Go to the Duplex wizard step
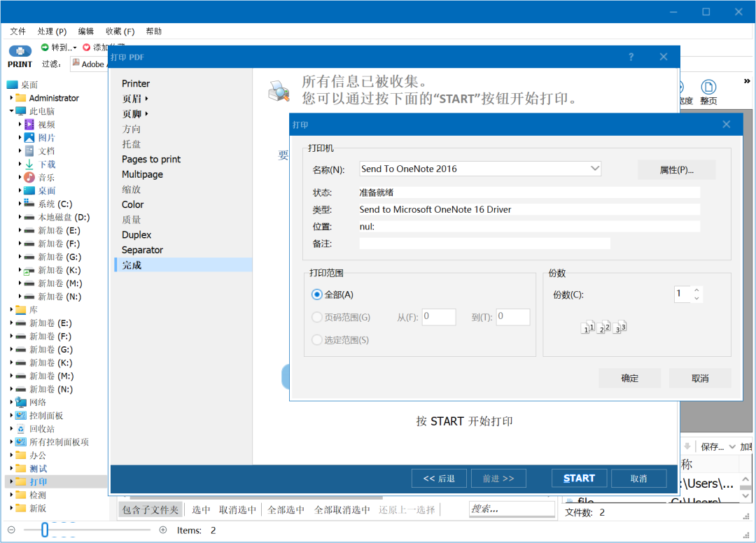Image resolution: width=756 pixels, height=543 pixels. 136,234
